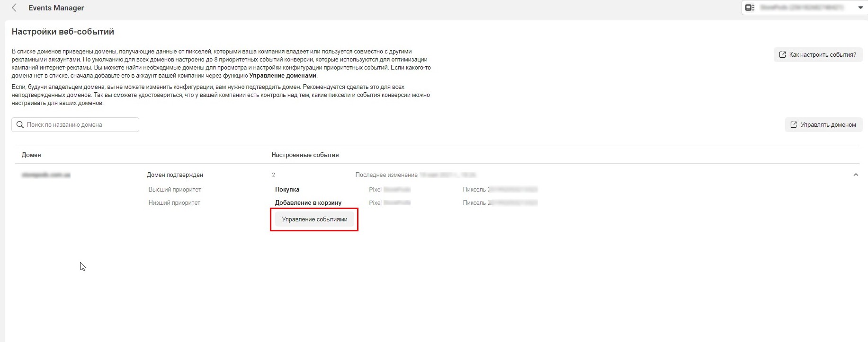
Task: Click the Pixel name in the 'Покупка' row
Action: [390, 190]
